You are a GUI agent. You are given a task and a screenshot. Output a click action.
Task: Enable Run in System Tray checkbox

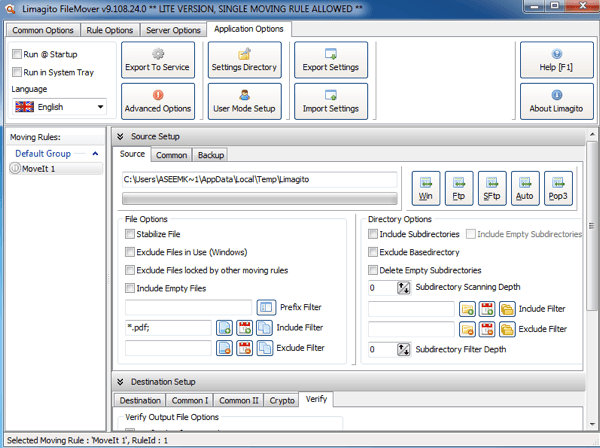[17, 72]
